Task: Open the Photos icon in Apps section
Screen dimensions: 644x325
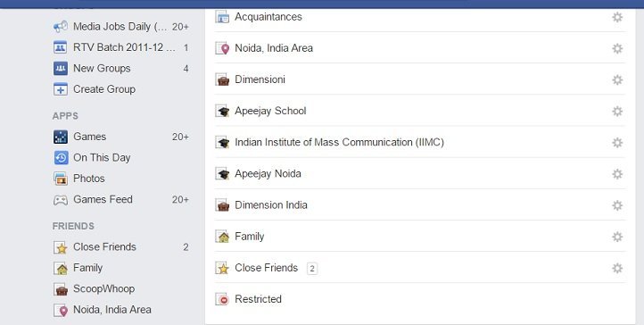Action: (x=61, y=179)
